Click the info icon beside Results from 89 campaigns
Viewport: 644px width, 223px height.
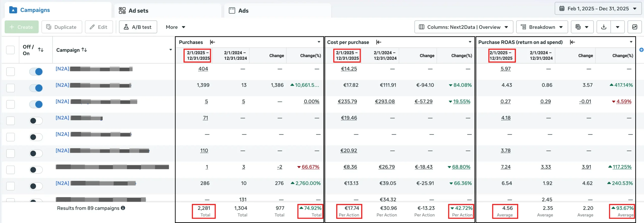pyautogui.click(x=123, y=208)
